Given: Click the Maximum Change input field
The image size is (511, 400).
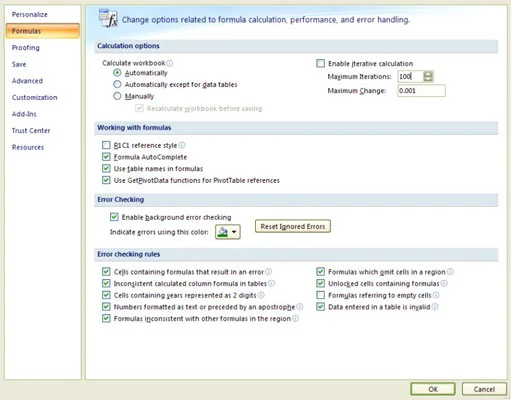Looking at the screenshot, I should click(x=421, y=91).
